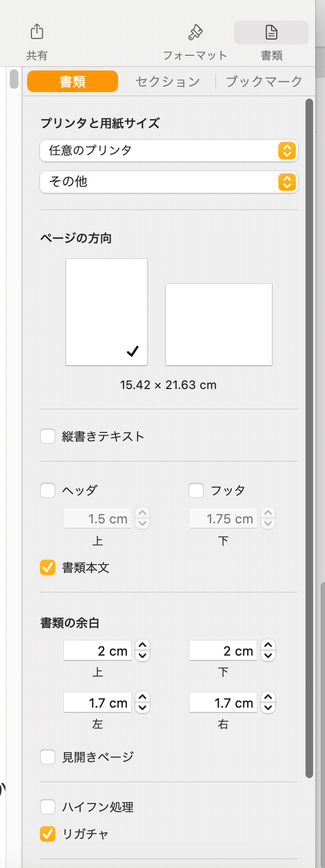
Task: Open the その他 paper size dropdown
Action: coord(168,182)
